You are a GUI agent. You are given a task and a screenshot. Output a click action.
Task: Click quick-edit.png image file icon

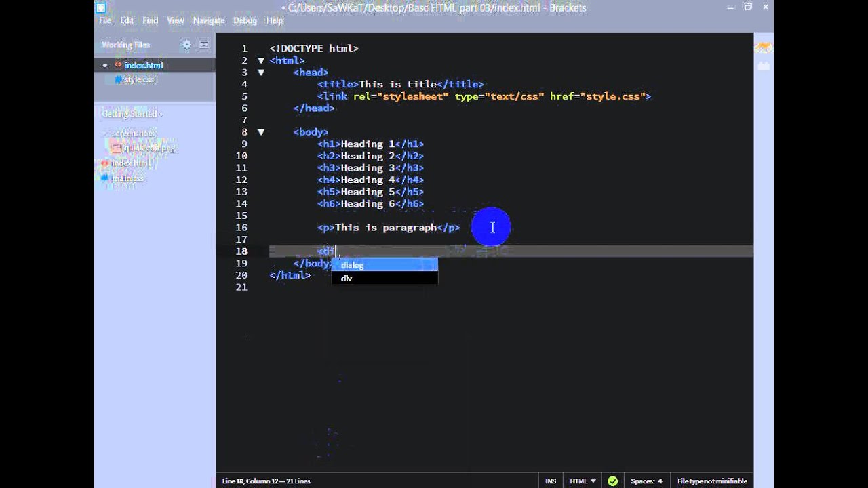click(116, 148)
